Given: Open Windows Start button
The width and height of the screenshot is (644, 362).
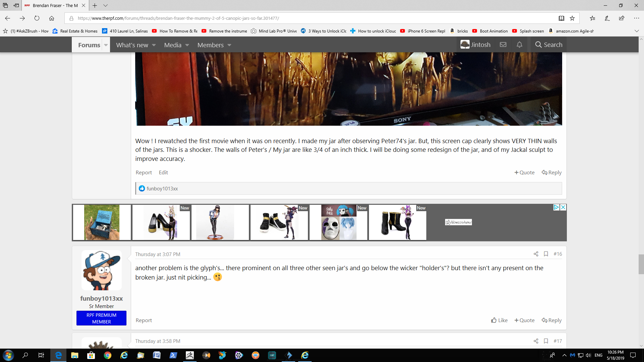Looking at the screenshot, I should pyautogui.click(x=8, y=355).
